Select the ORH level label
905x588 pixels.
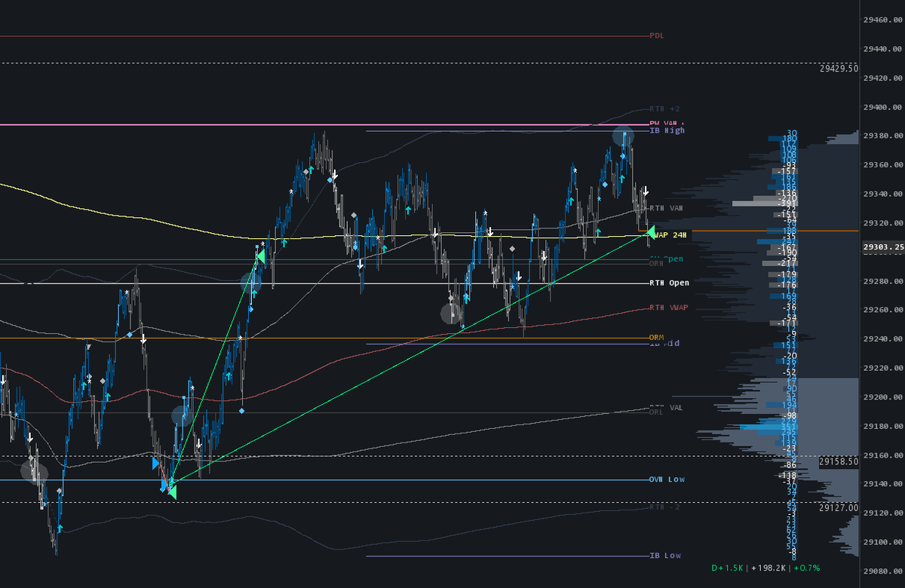pyautogui.click(x=656, y=264)
